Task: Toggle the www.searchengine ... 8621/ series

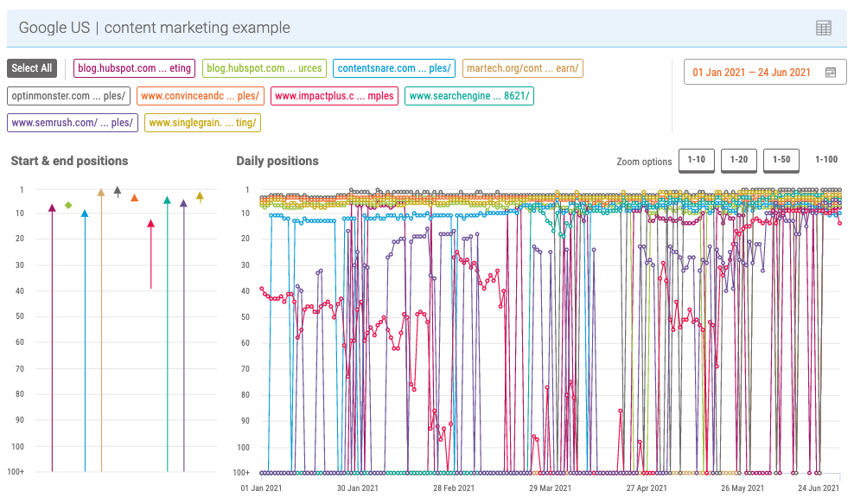Action: pyautogui.click(x=469, y=96)
